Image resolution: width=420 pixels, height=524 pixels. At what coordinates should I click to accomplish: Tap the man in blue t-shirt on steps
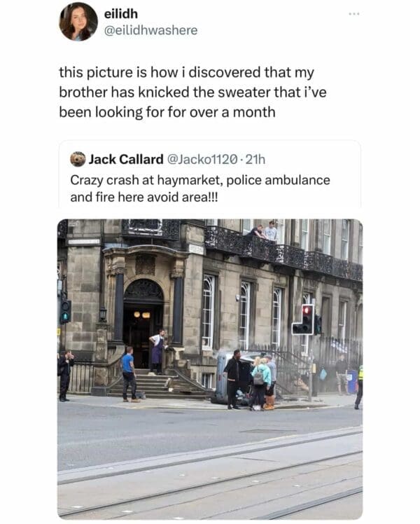point(129,374)
